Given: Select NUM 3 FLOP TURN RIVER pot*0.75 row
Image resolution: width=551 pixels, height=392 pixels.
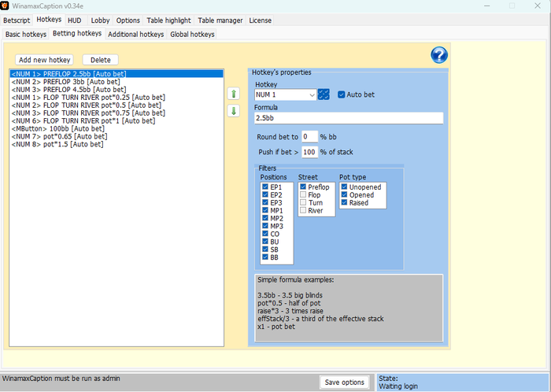Looking at the screenshot, I should pos(116,113).
